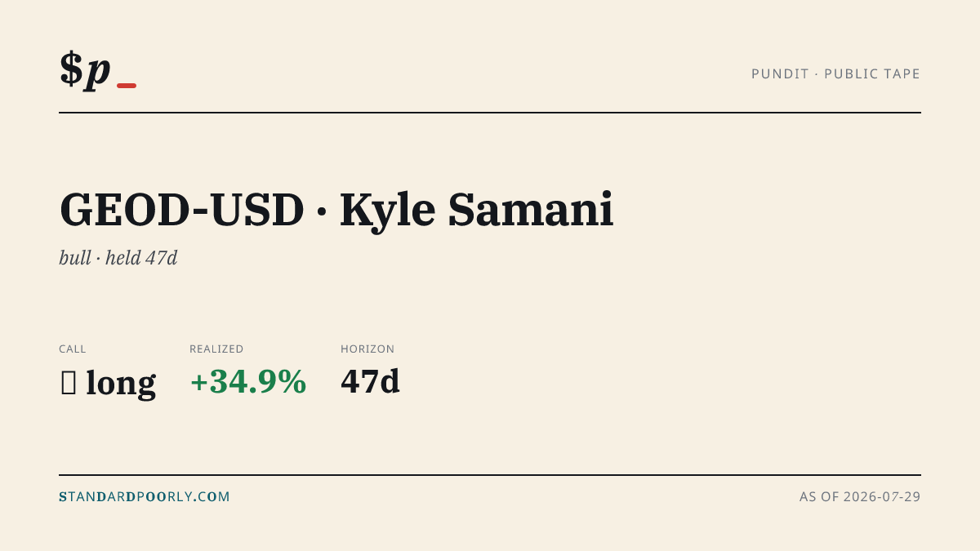Click the word 'bull' in the subtitle

click(x=75, y=258)
